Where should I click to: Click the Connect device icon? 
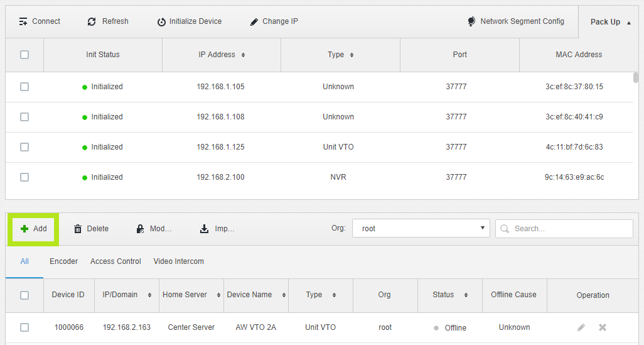(23, 21)
